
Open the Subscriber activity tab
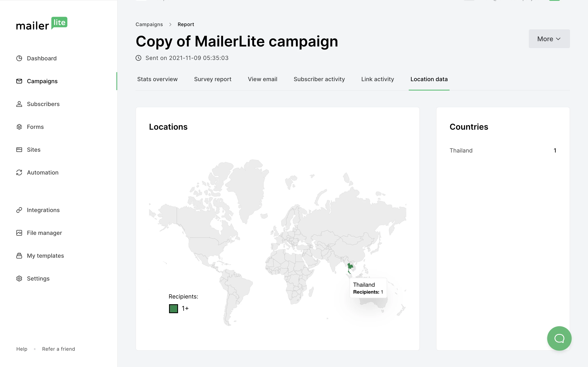pos(319,79)
